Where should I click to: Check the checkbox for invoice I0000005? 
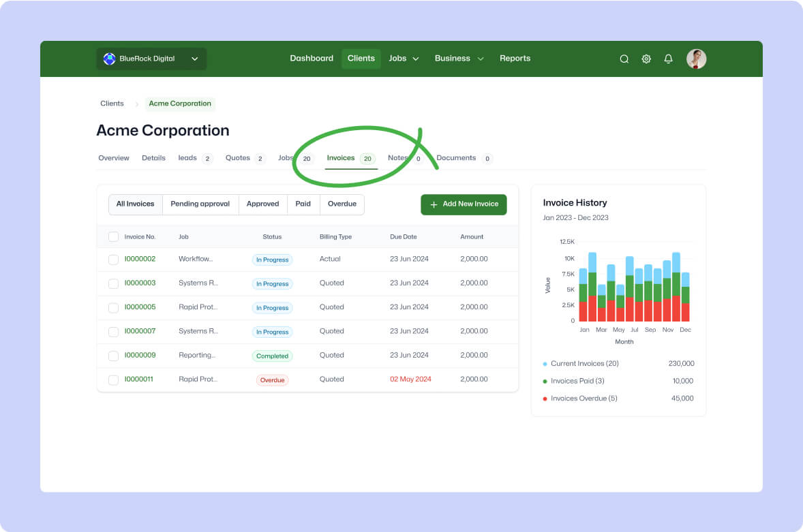pos(113,307)
